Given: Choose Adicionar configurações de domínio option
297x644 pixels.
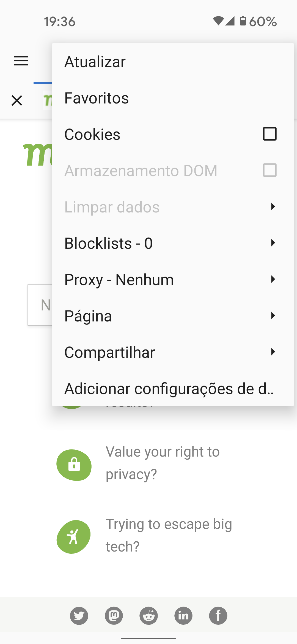Looking at the screenshot, I should click(x=169, y=389).
